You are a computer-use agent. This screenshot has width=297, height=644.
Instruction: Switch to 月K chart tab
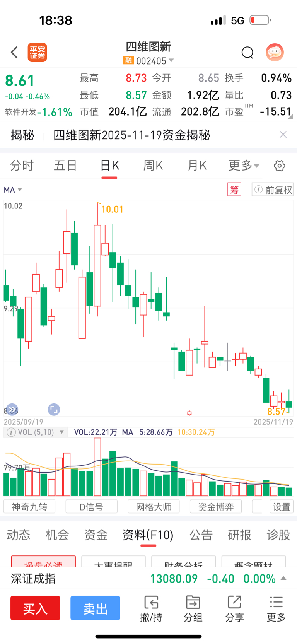197,166
